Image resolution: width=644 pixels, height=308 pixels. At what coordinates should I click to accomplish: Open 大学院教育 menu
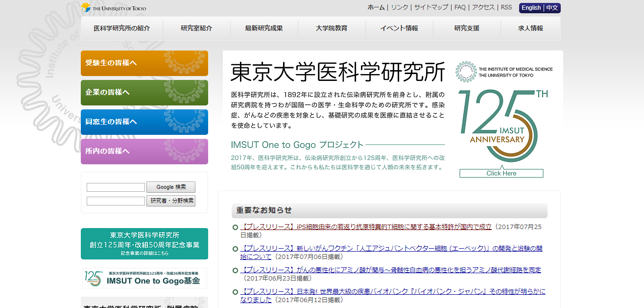(x=332, y=28)
